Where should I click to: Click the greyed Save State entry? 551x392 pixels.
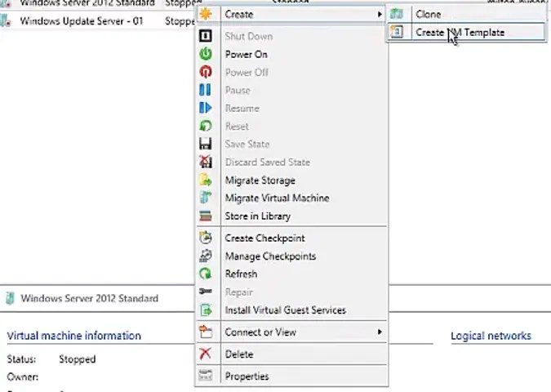tap(291, 144)
